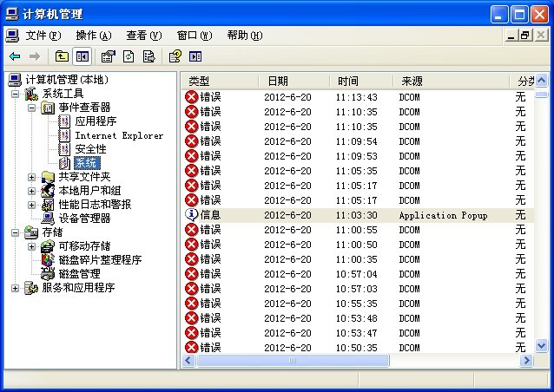
Task: Open the 文件(F) menu
Action: (43, 36)
